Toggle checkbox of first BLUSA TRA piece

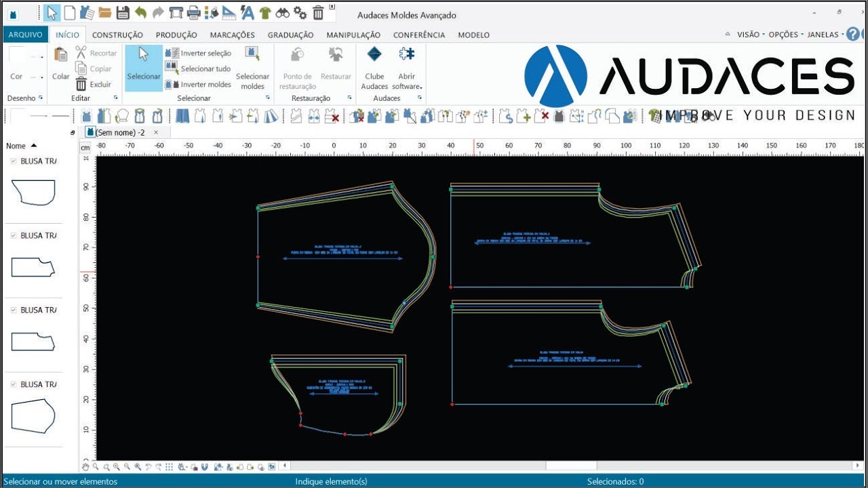[x=14, y=161]
